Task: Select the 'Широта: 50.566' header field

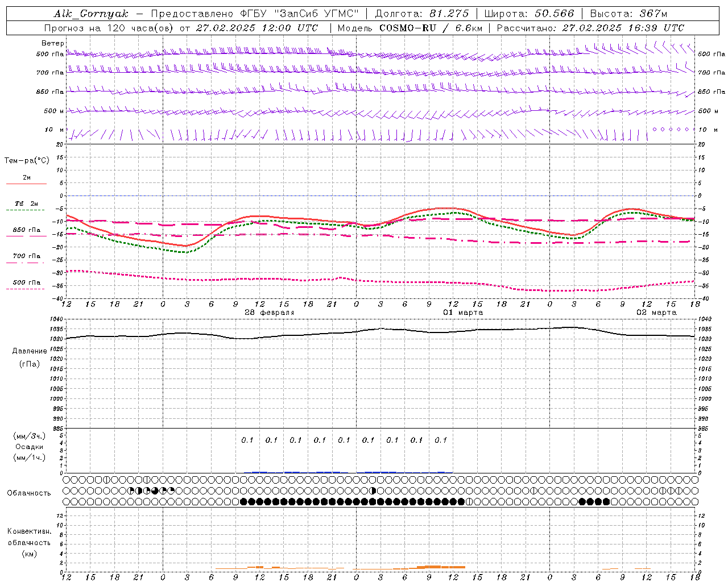Action: 530,14
